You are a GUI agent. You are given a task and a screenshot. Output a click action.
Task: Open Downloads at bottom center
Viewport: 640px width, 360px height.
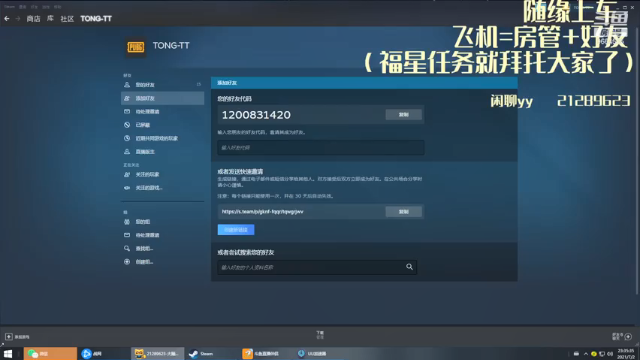320,335
